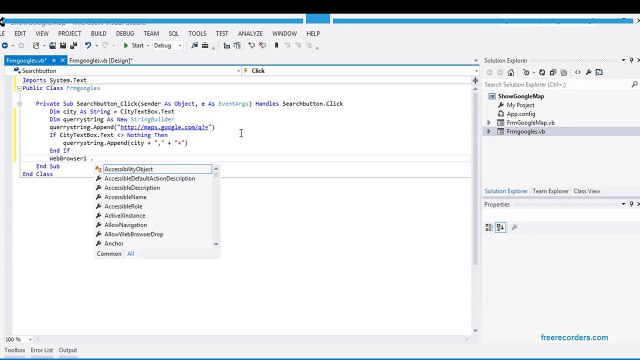
Task: Toggle a bookmark with the bookmark icon
Action: coord(276,46)
